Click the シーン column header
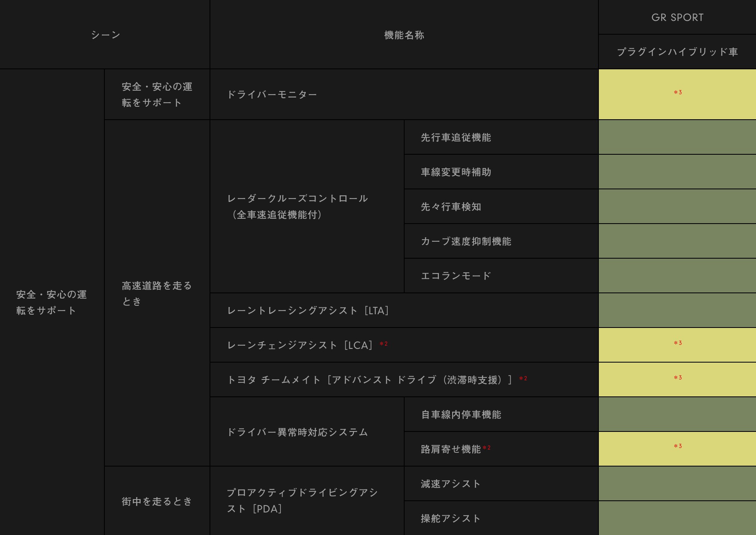The width and height of the screenshot is (756, 535). 105,35
